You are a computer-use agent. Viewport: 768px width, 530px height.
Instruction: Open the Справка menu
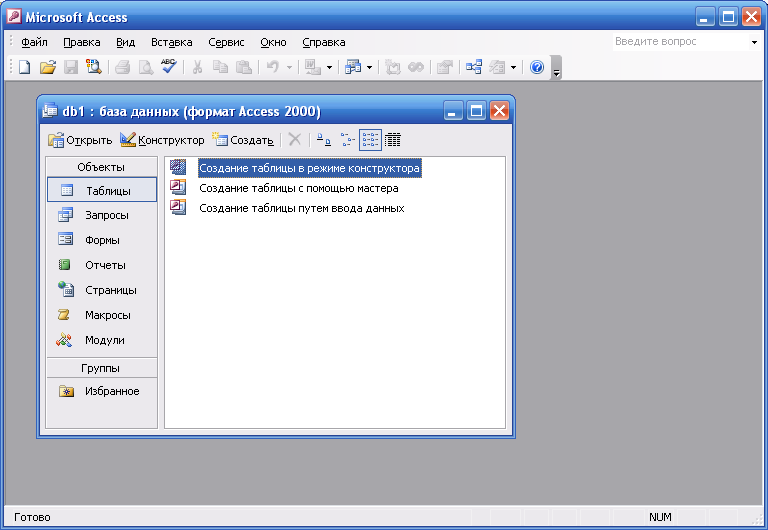point(324,42)
